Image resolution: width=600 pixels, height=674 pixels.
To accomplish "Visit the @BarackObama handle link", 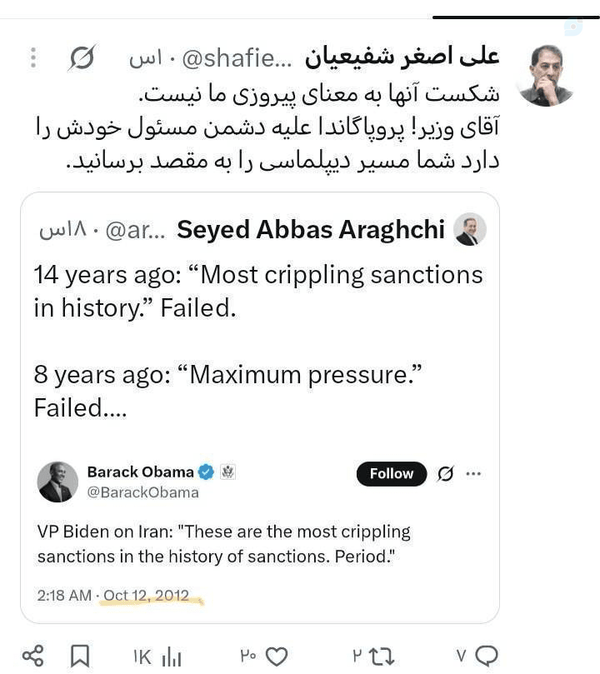I will click(x=143, y=493).
